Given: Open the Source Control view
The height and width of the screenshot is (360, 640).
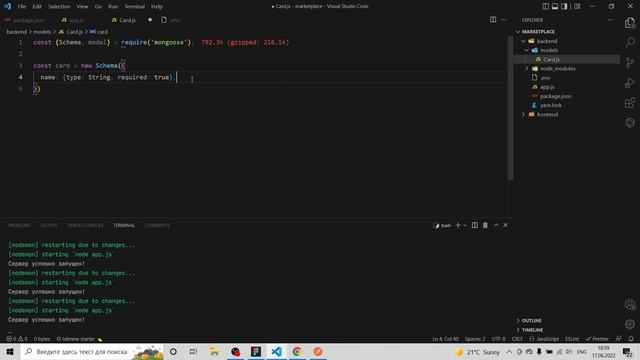Looking at the screenshot, I should [630, 62].
